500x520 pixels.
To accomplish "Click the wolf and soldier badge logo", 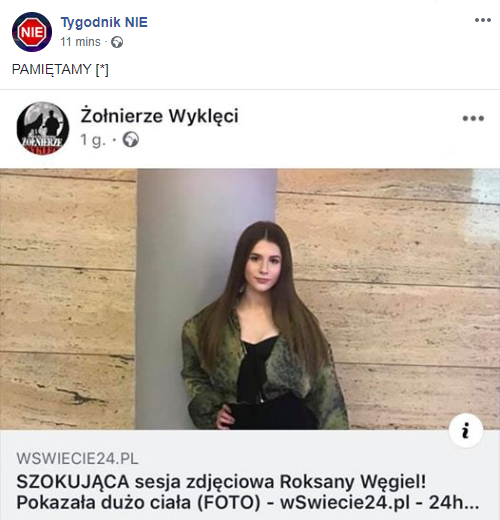I will tap(43, 128).
